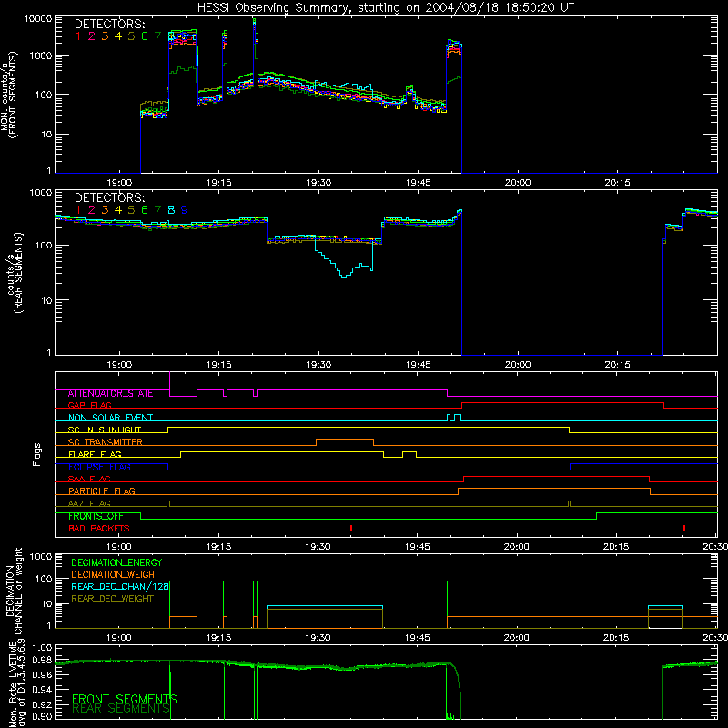Click the BAD_PACKETS flag label
Image resolution: width=728 pixels, height=728 pixels.
(99, 528)
